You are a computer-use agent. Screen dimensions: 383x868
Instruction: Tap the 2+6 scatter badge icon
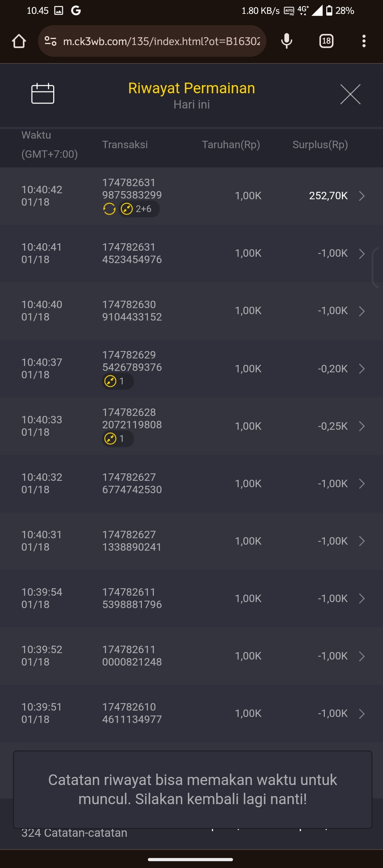tap(127, 209)
